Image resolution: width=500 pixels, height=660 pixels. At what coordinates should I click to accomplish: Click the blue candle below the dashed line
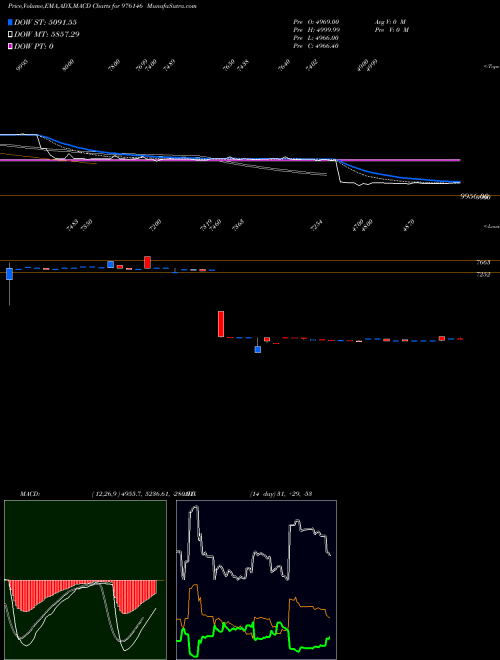(x=258, y=349)
